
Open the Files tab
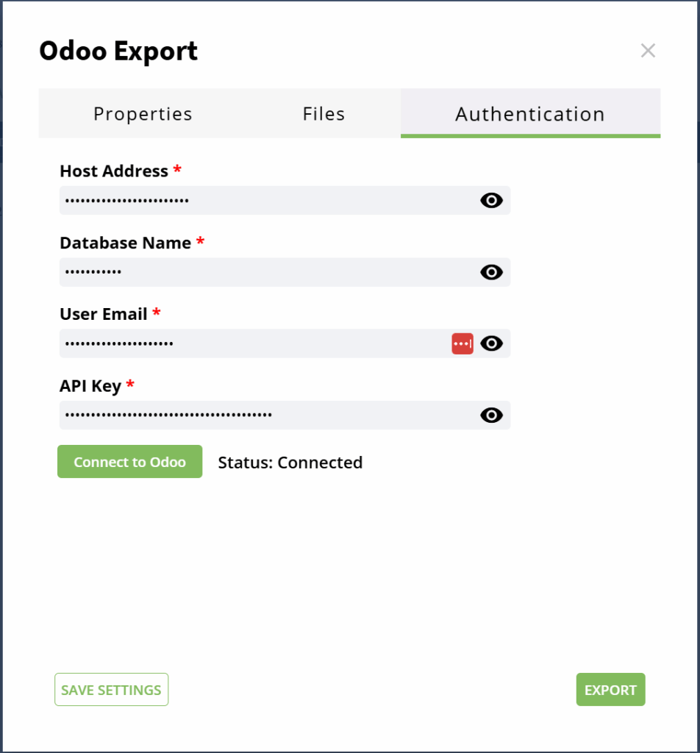click(324, 113)
